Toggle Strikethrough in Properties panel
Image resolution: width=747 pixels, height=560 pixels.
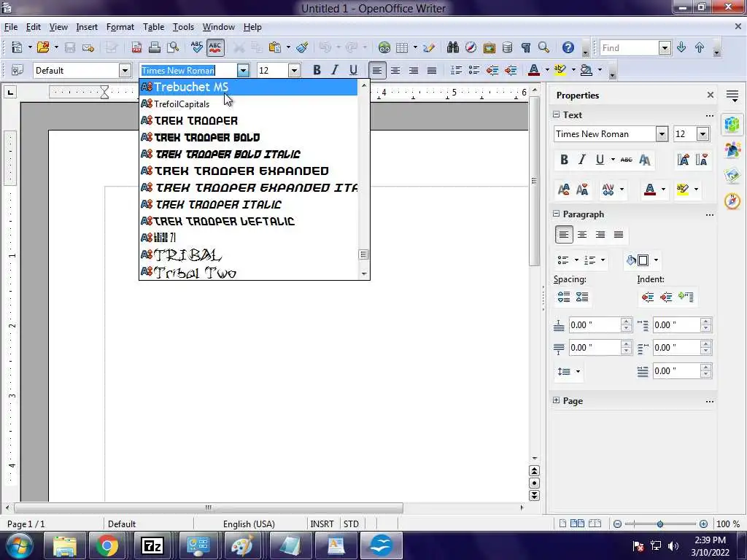[626, 160]
